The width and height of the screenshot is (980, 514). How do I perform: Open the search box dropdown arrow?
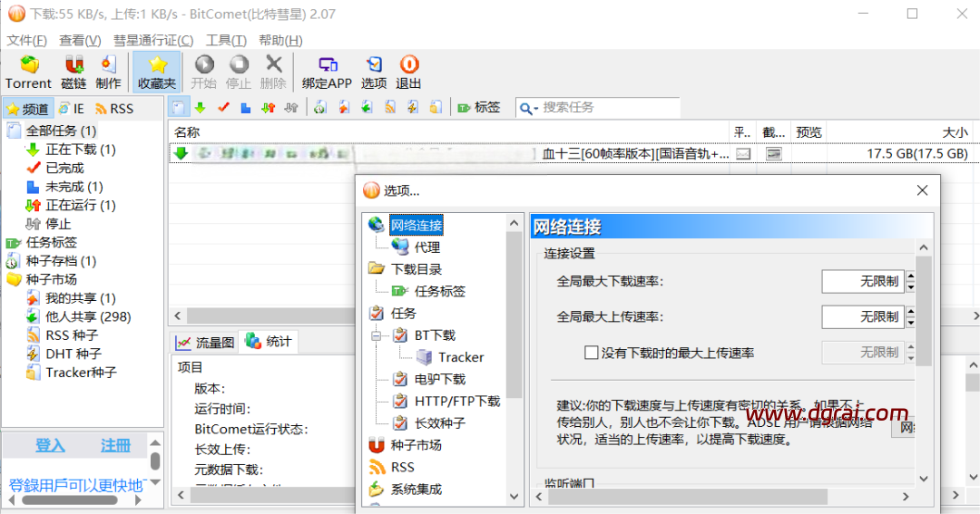click(x=534, y=109)
